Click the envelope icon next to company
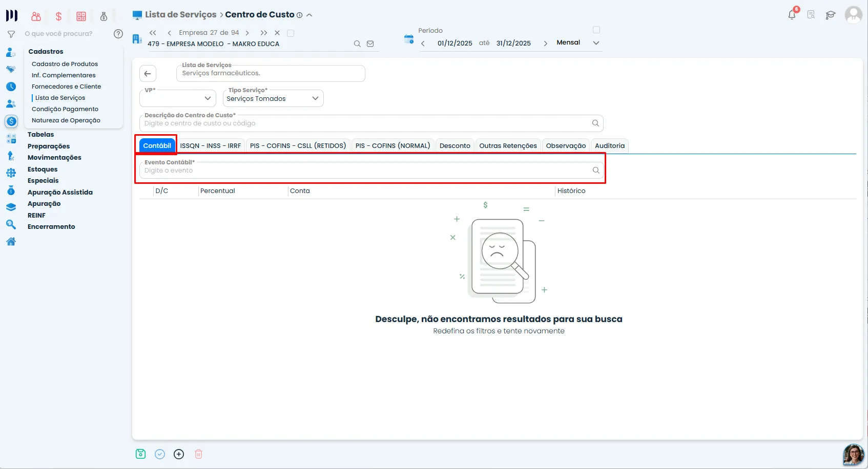Viewport: 868px width, 469px height. coord(370,44)
